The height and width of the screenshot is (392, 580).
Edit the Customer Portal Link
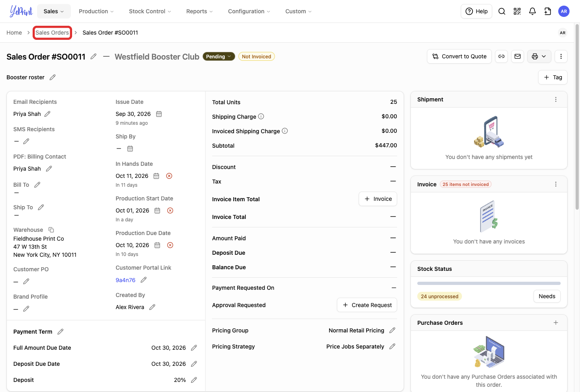point(144,280)
